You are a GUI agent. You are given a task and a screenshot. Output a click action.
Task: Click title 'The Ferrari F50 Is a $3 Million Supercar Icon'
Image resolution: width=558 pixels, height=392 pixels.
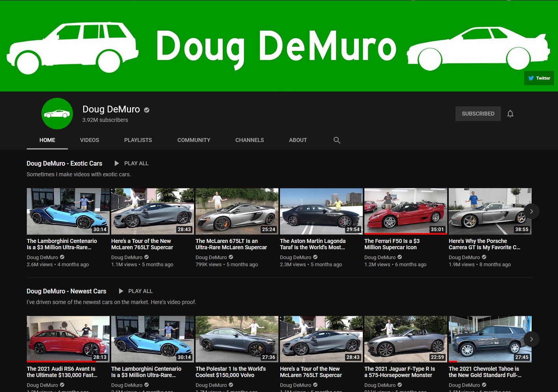[392, 244]
